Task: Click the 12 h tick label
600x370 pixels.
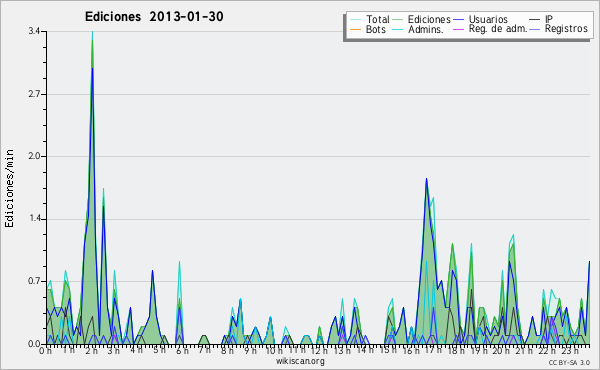Action: coord(318,350)
